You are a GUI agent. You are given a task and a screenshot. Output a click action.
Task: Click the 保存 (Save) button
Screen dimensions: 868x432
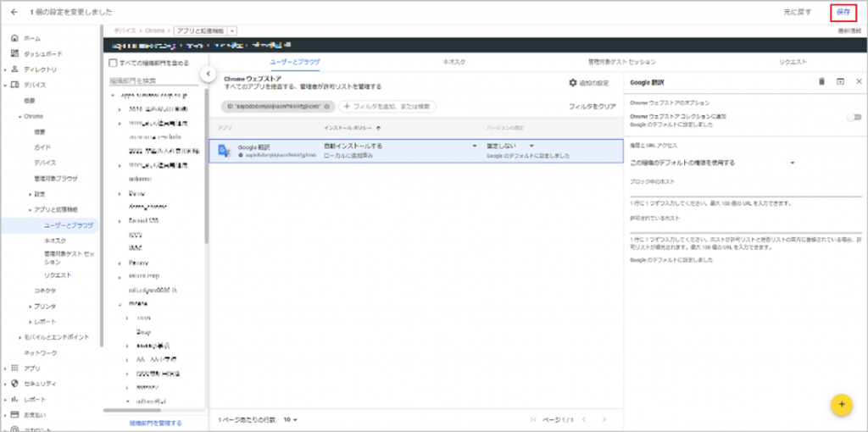tap(843, 12)
